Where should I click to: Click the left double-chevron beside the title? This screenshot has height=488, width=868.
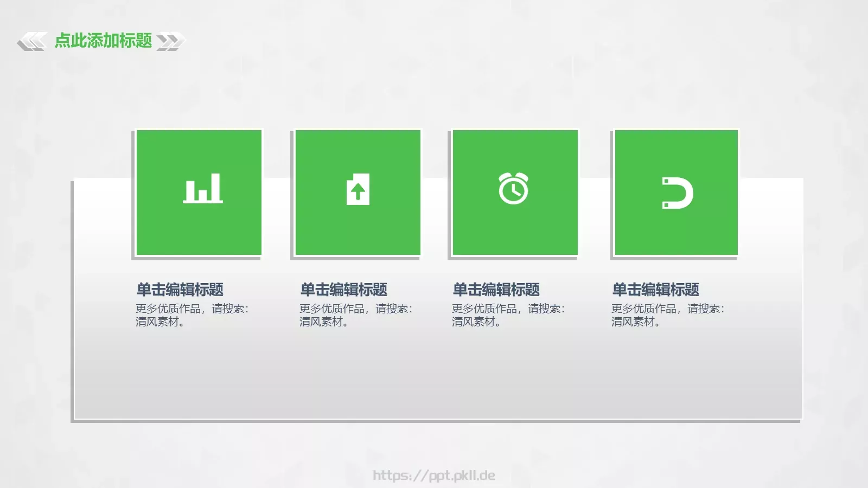[32, 41]
